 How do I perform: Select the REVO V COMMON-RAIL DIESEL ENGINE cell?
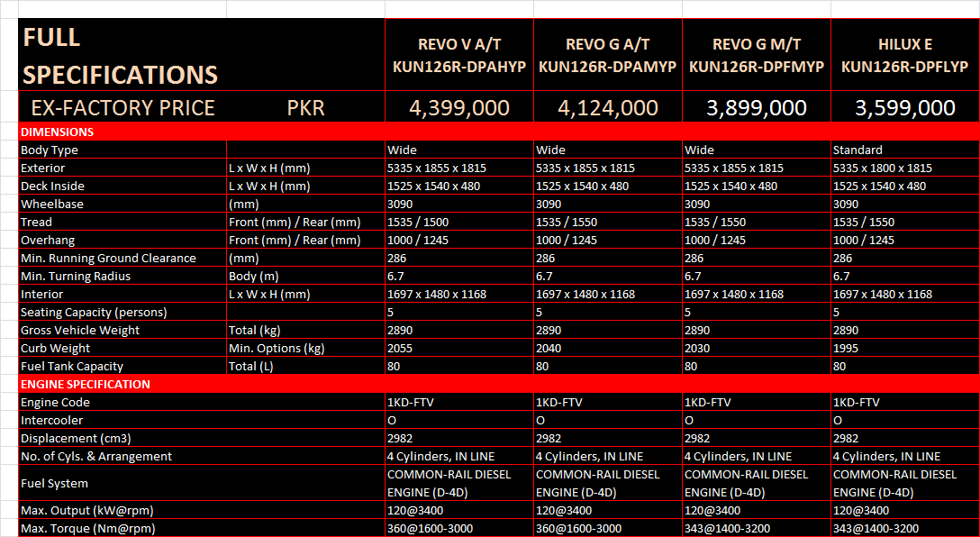(x=459, y=483)
